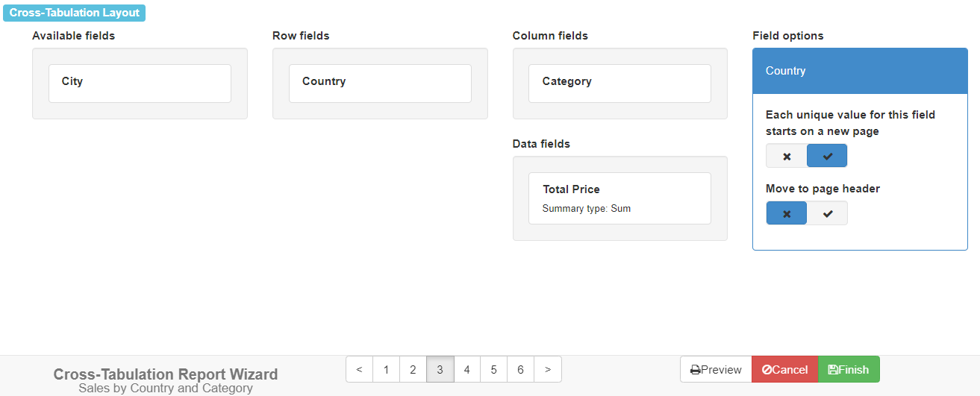Finish and save the report
980x396 pixels.
pyautogui.click(x=849, y=369)
